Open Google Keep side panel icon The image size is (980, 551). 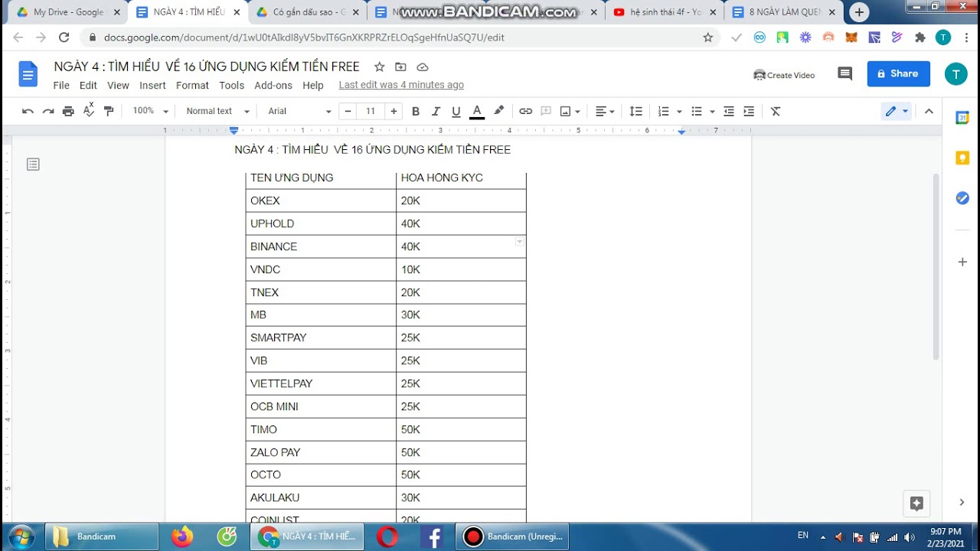[962, 158]
